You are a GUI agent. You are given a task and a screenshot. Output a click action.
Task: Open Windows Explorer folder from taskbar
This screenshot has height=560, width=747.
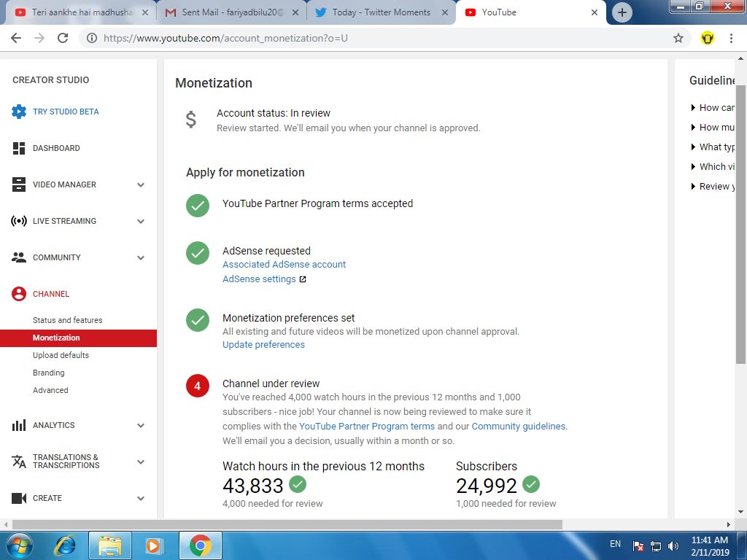click(110, 545)
